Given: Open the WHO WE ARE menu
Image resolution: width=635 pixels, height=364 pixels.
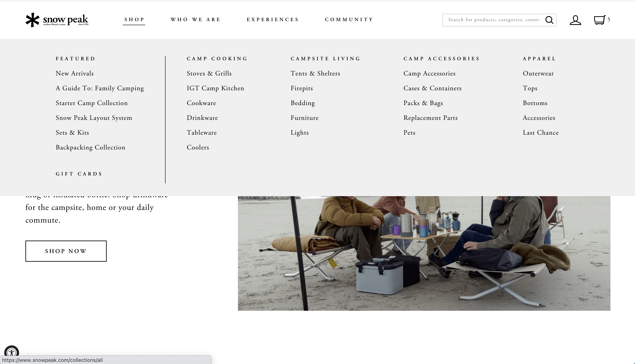Looking at the screenshot, I should (196, 19).
